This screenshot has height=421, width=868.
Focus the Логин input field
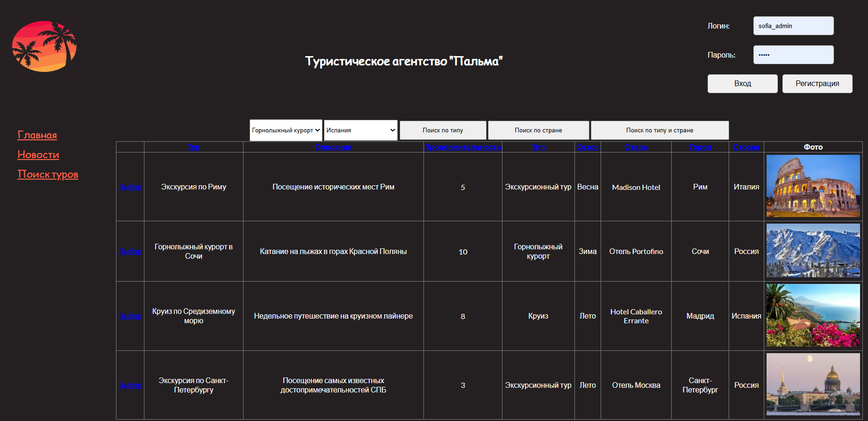[x=793, y=26]
